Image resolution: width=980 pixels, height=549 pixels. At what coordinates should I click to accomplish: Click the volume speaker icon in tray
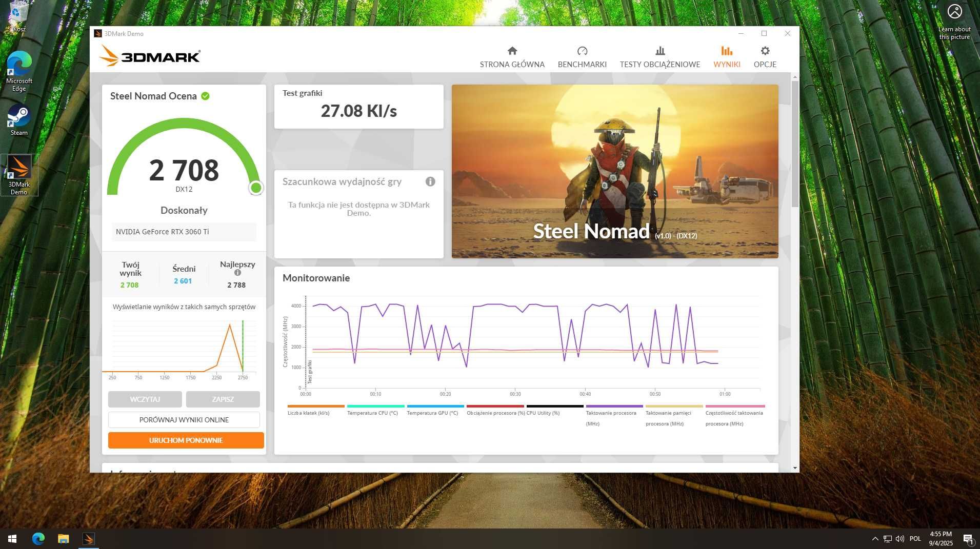pyautogui.click(x=900, y=539)
